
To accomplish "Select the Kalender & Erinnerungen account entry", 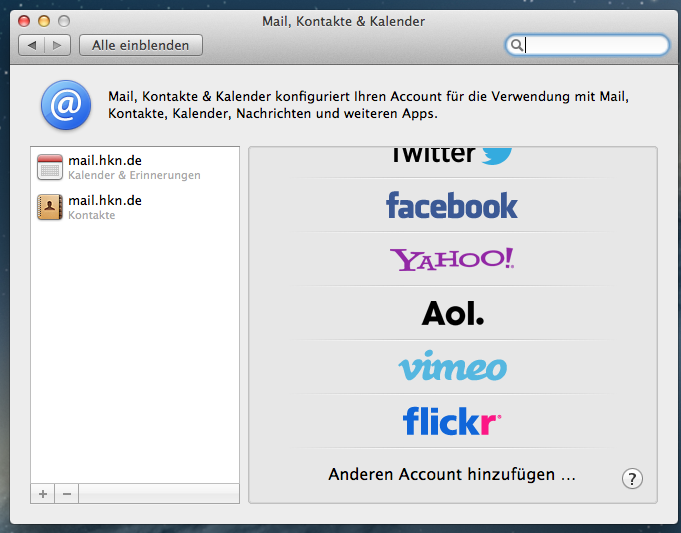I will point(134,167).
